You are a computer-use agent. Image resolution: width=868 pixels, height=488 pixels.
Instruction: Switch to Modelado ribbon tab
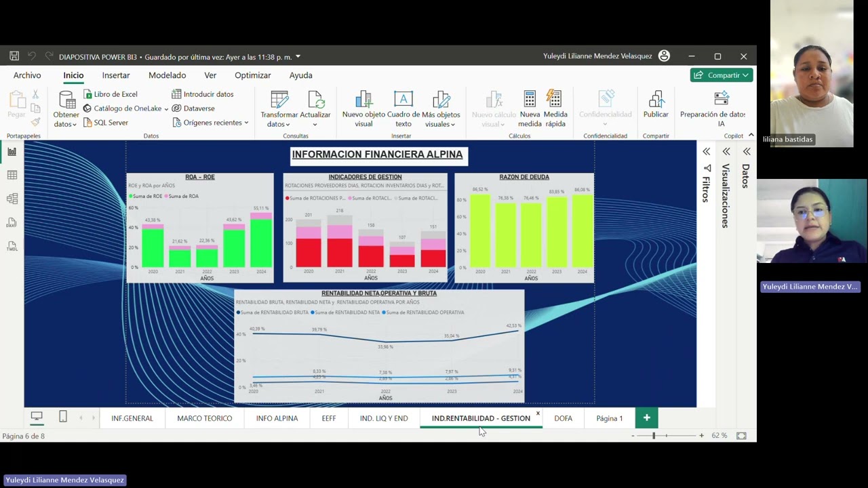tap(167, 75)
